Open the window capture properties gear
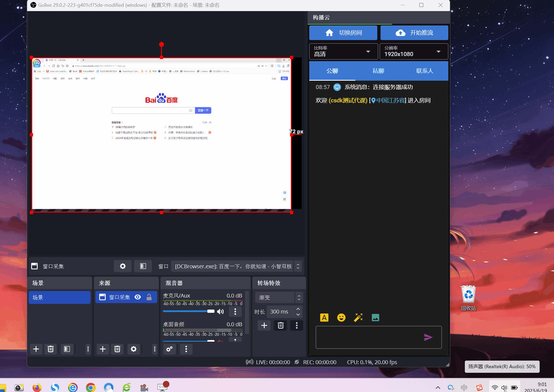The image size is (554, 392). [123, 266]
